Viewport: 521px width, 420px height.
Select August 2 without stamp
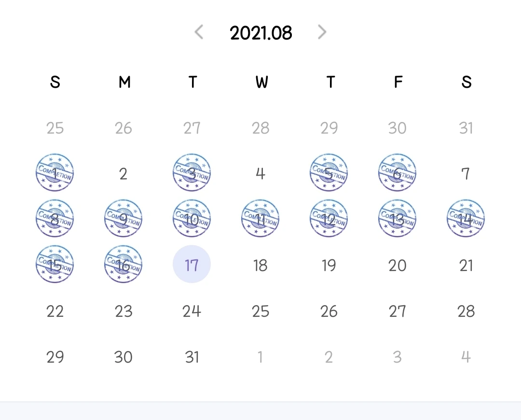point(123,174)
